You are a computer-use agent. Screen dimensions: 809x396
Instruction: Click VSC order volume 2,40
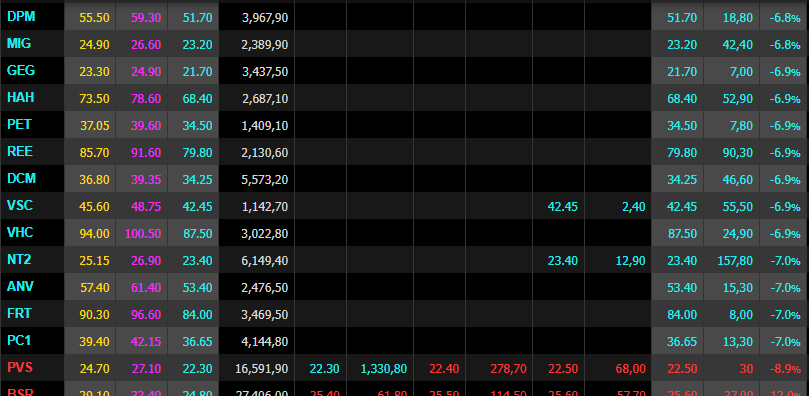click(634, 207)
